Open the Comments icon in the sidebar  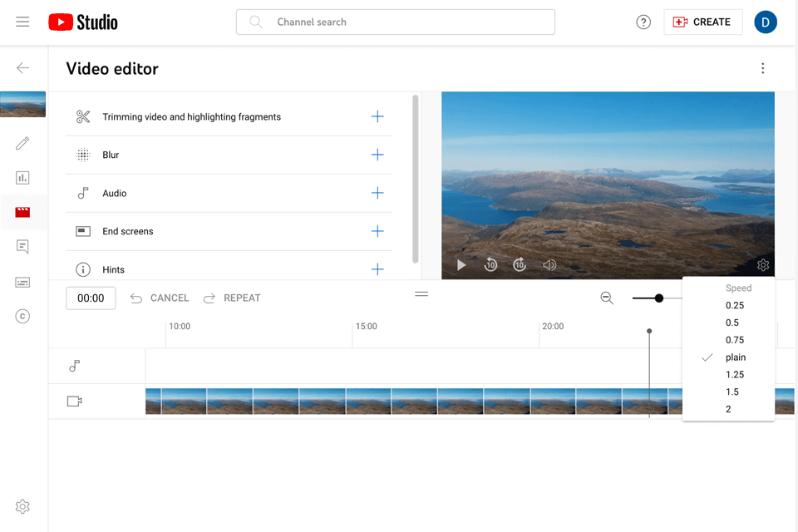22,247
